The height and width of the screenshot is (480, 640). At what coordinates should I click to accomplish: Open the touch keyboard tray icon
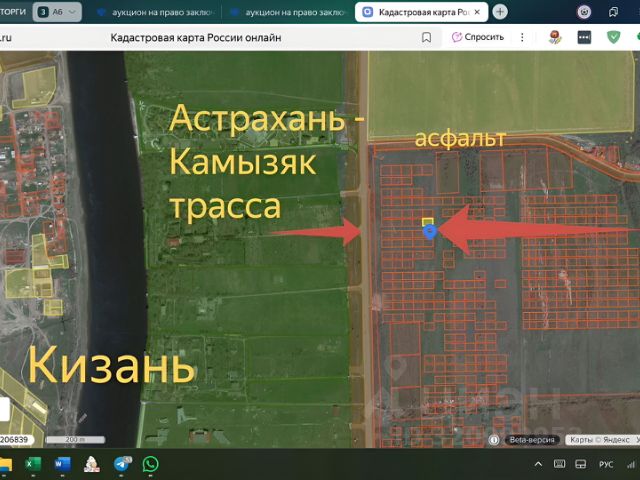click(559, 464)
